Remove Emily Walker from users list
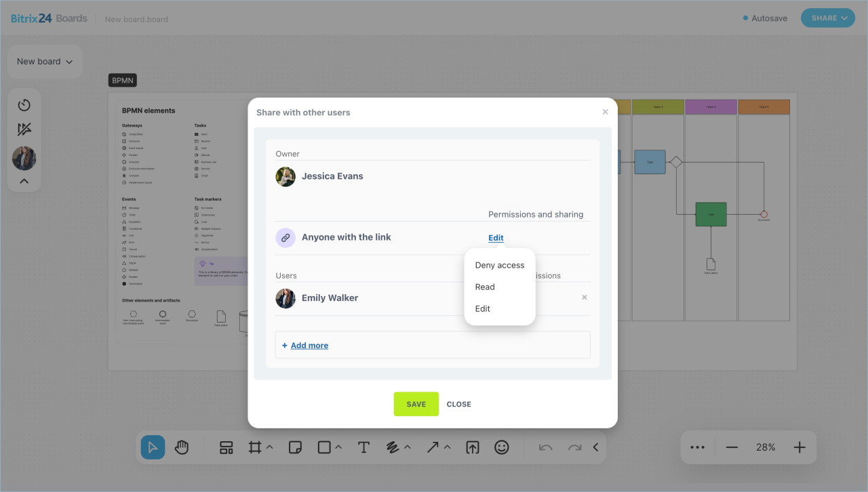This screenshot has height=492, width=868. 585,298
